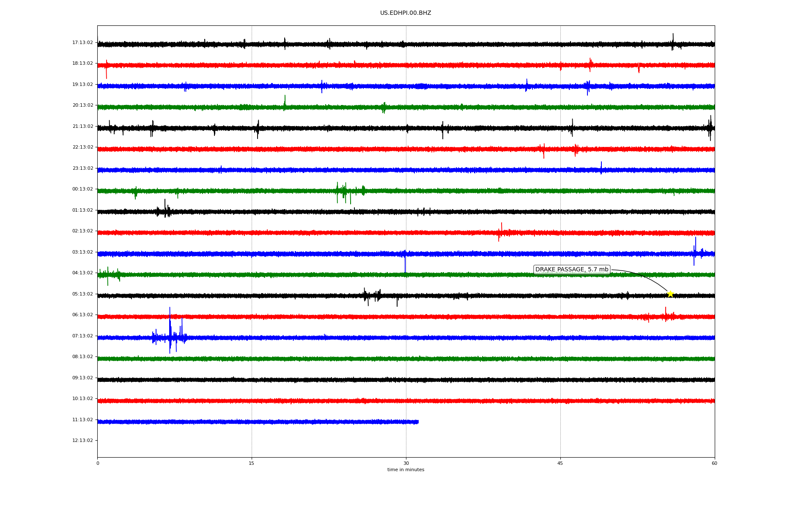
Task: Click the 08:13:02 time label
Action: pos(82,357)
